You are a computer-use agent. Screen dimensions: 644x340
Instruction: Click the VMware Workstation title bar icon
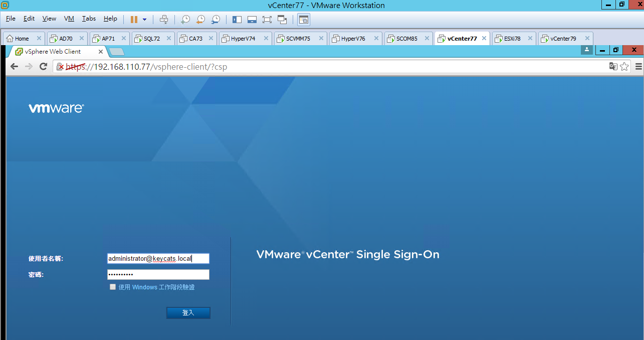tap(5, 5)
